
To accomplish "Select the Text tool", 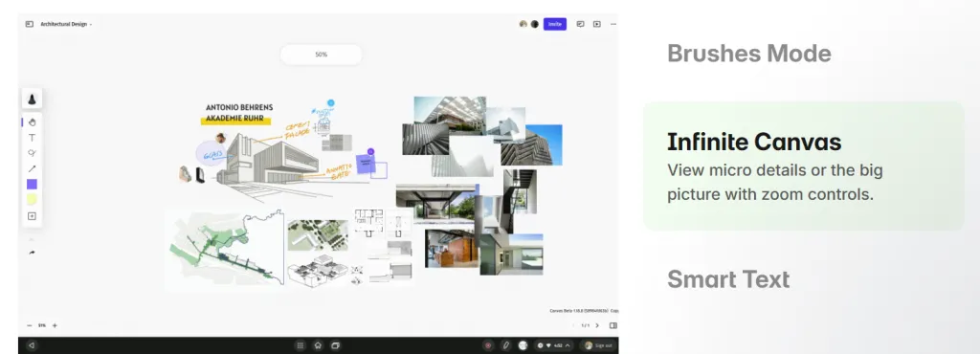I will coord(32,138).
